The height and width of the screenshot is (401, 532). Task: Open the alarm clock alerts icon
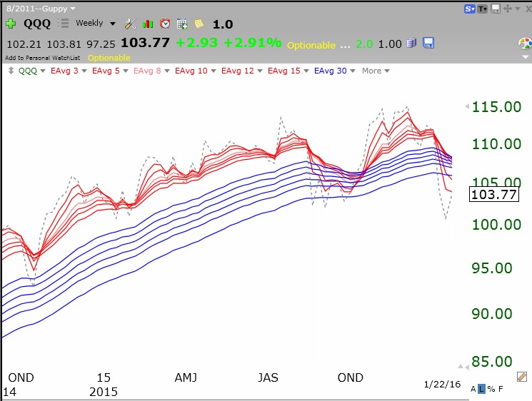[x=165, y=24]
